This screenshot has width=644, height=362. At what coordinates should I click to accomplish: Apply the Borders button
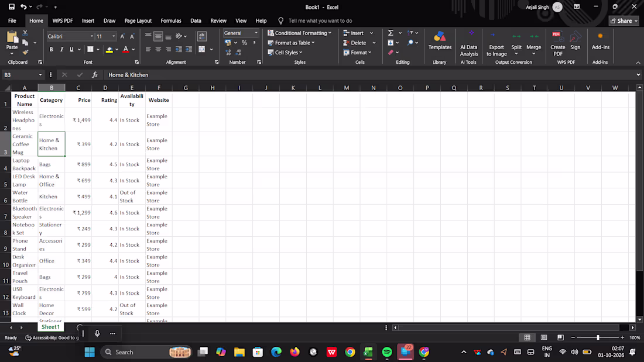90,49
